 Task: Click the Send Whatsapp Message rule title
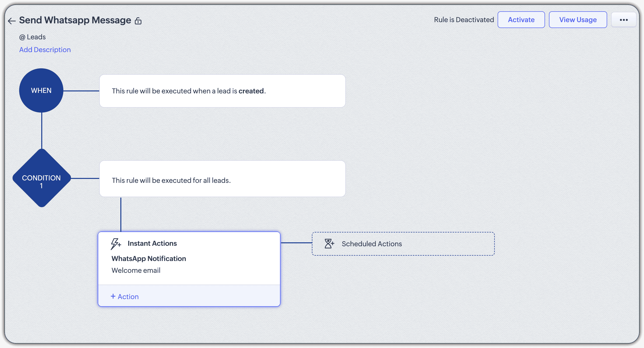click(75, 20)
